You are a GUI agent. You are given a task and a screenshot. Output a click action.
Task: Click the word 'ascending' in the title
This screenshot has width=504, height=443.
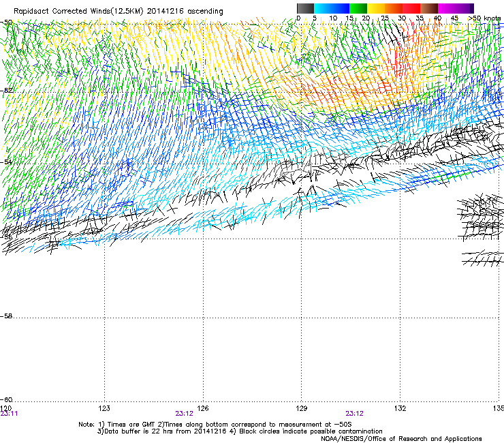(x=205, y=12)
